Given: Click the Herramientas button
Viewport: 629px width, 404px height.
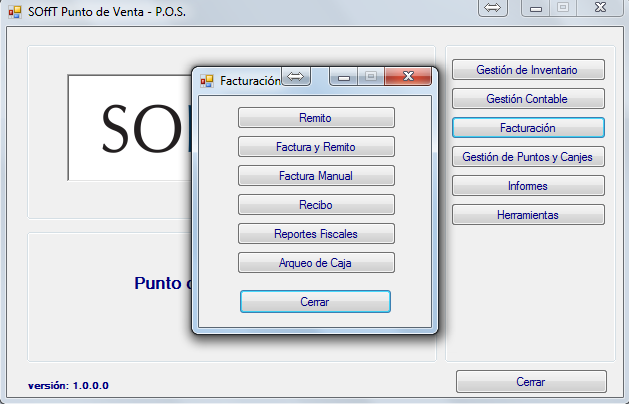Looking at the screenshot, I should pyautogui.click(x=528, y=215).
